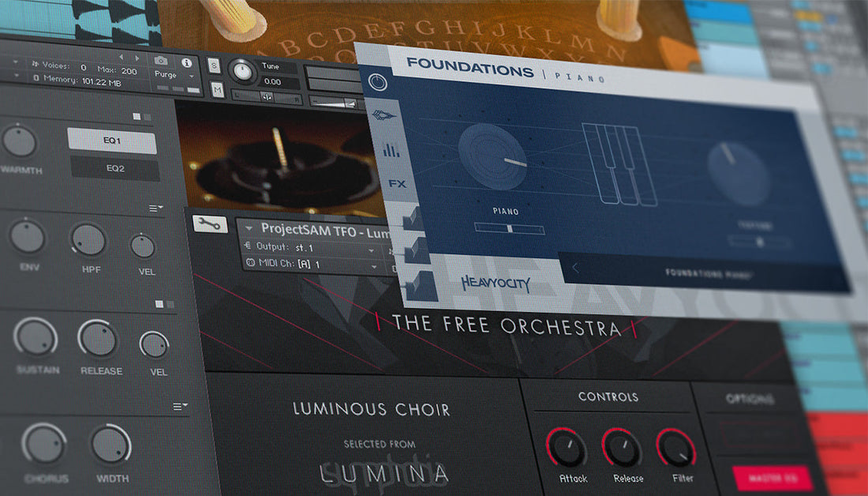
Task: Click the Texture level slider
Action: tap(759, 242)
